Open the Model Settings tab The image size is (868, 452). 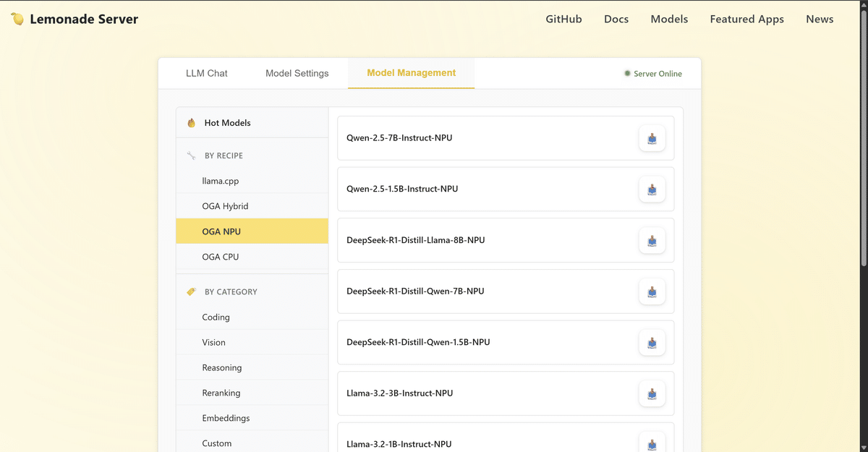click(x=297, y=73)
